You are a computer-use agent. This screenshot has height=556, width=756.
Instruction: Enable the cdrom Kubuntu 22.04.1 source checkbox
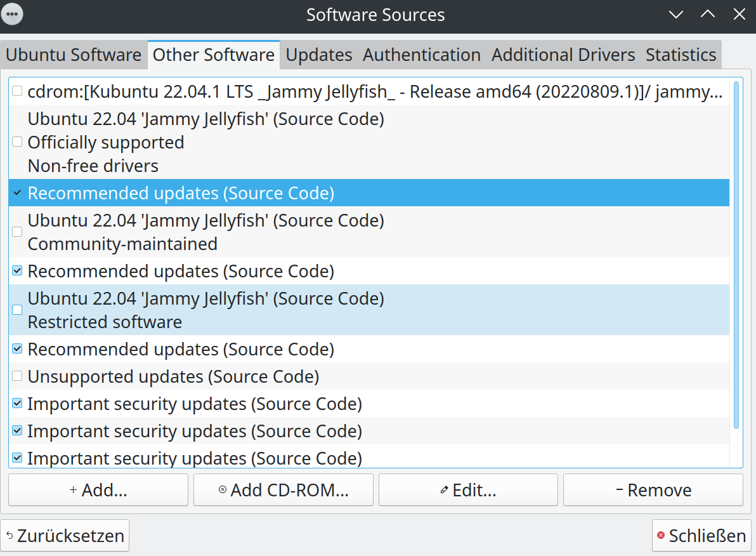point(17,91)
